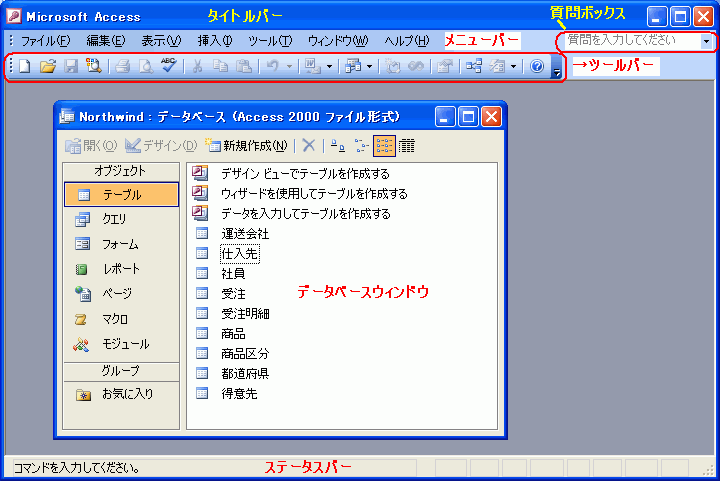This screenshot has height=481, width=720.
Task: Open the toolbar options arrow at toolbar end
Action: coord(557,67)
